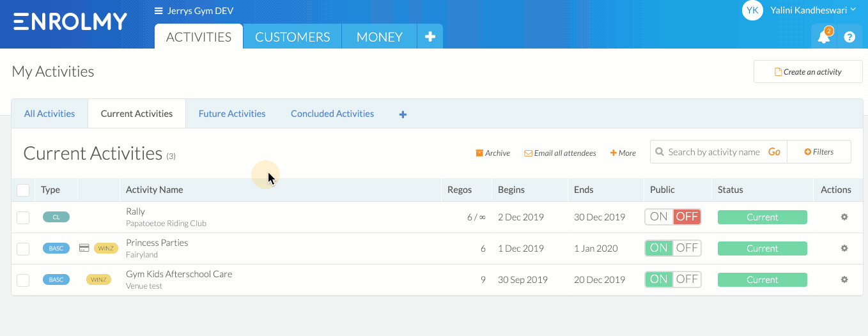Click the plus tab next to MONEY
This screenshot has height=336, width=868.
click(x=430, y=36)
